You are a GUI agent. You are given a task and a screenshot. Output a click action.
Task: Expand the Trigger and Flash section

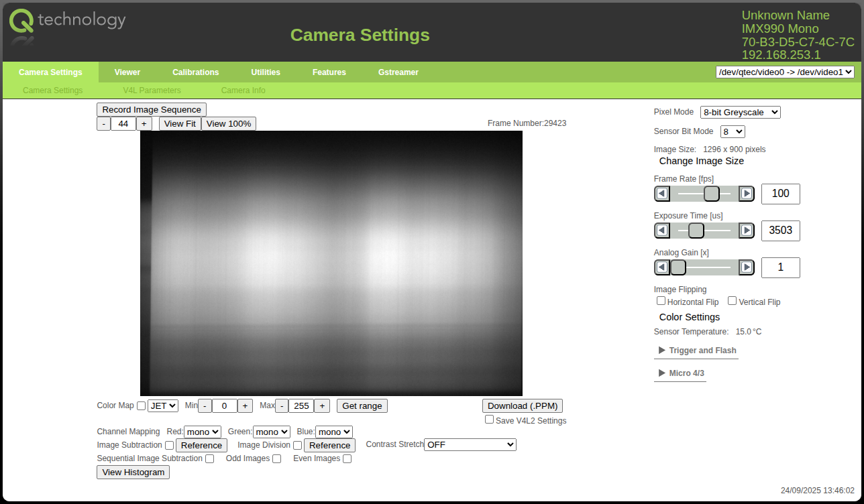pos(696,351)
